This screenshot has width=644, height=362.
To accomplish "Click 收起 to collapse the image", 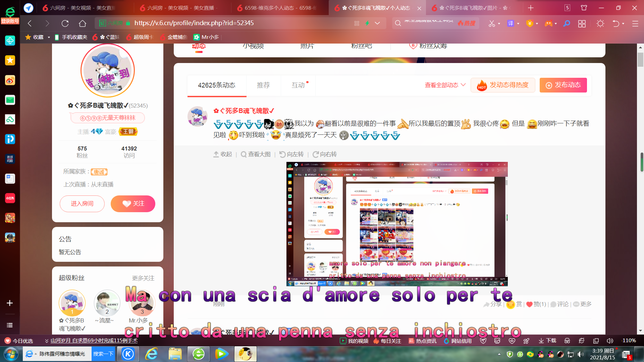I will tap(223, 154).
